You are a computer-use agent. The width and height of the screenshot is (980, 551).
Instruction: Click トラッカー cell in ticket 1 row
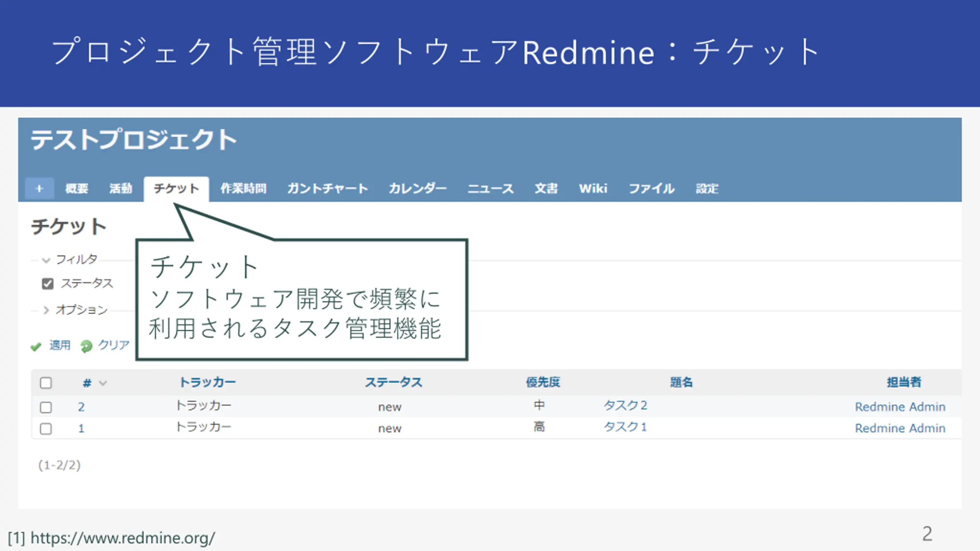point(204,427)
